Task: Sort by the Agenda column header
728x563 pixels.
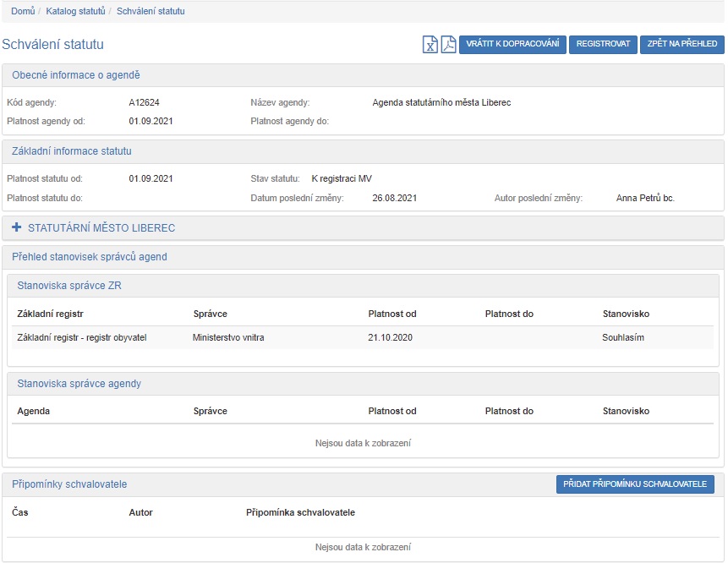Action: [33, 412]
